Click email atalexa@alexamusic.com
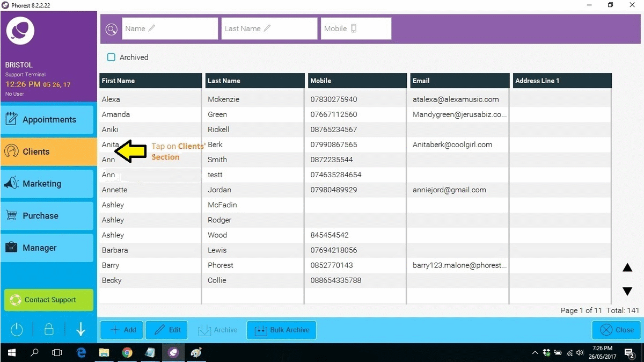Image resolution: width=644 pixels, height=362 pixels. coord(456,99)
